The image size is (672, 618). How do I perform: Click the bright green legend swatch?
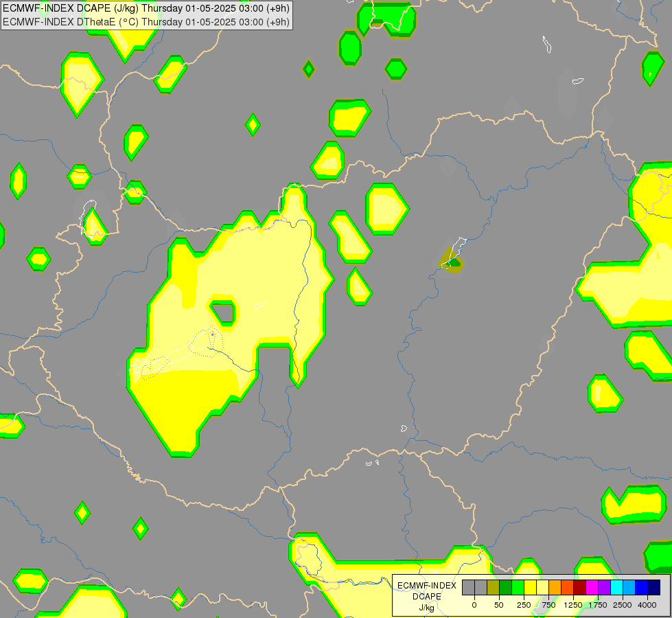pyautogui.click(x=518, y=587)
